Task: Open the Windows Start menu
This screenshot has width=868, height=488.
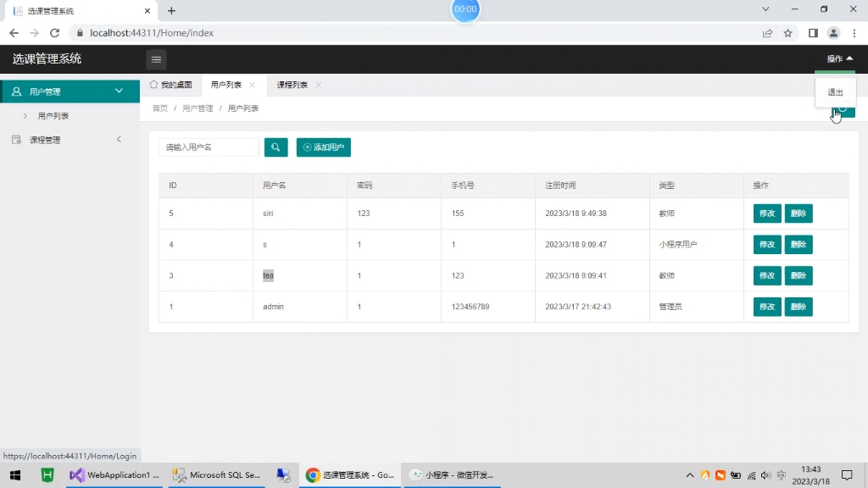Action: coord(15,475)
